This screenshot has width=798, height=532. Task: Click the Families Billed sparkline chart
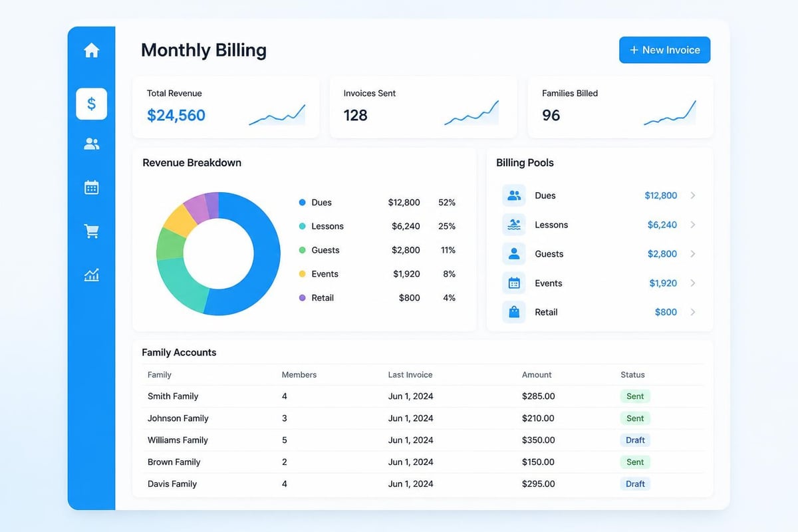pos(670,113)
